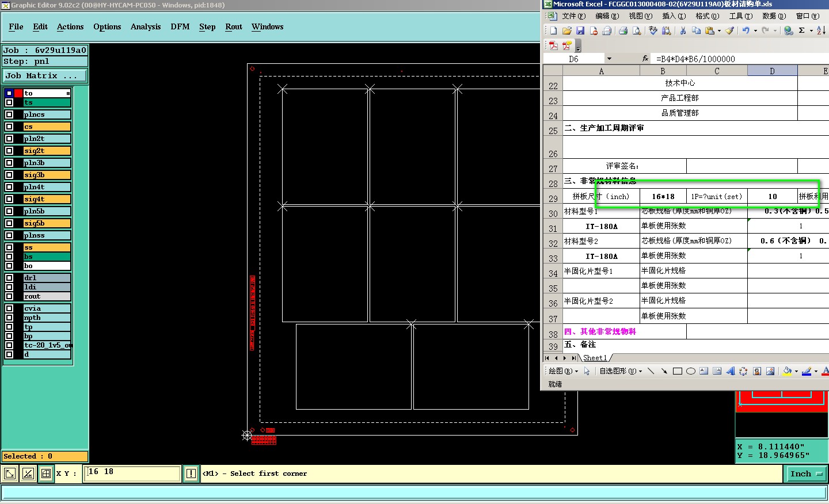Open the Inch units dropdown
829x504 pixels.
pos(806,474)
